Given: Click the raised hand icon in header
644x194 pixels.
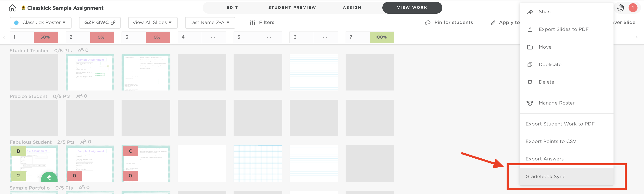Looking at the screenshot, I should 620,8.
